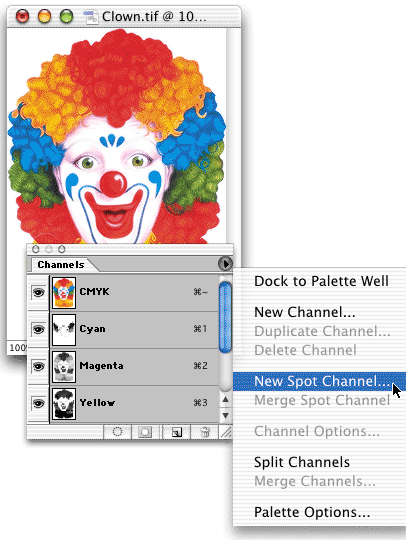The image size is (406, 540).
Task: Switch to the Channels tab
Action: click(x=61, y=264)
